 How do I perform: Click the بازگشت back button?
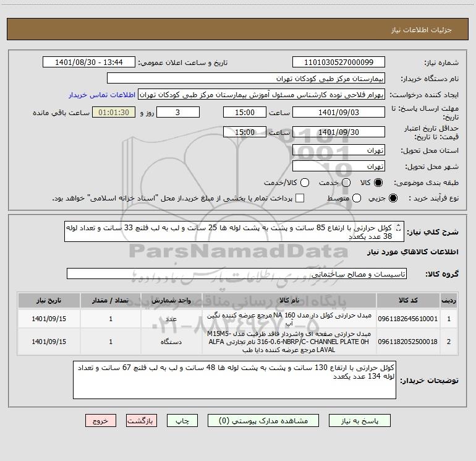142,421
